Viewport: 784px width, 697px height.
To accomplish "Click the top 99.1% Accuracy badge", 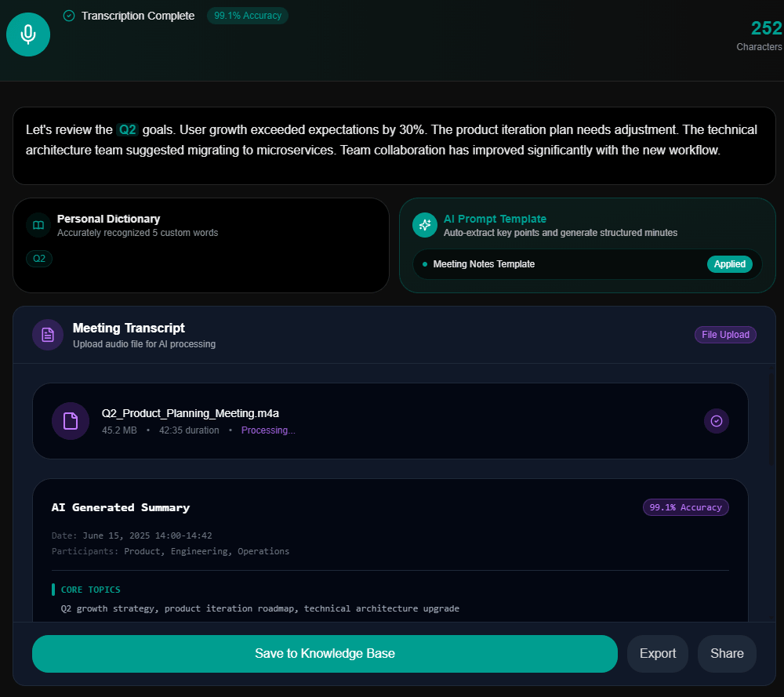I will (248, 16).
